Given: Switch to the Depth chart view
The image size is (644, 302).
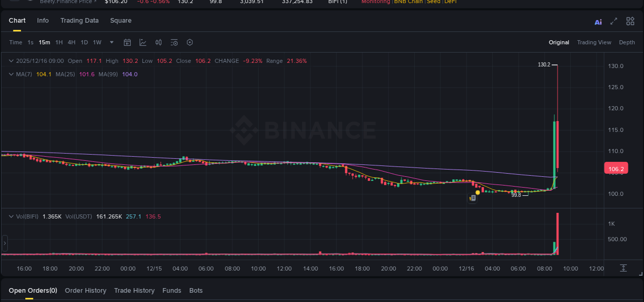Looking at the screenshot, I should pos(626,42).
